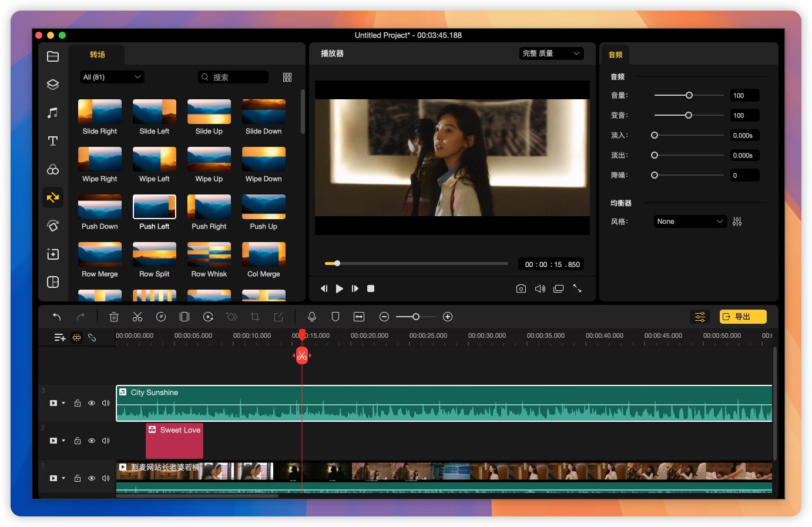Open equalizer settings sliders icon
The height and width of the screenshot is (527, 812).
(737, 221)
